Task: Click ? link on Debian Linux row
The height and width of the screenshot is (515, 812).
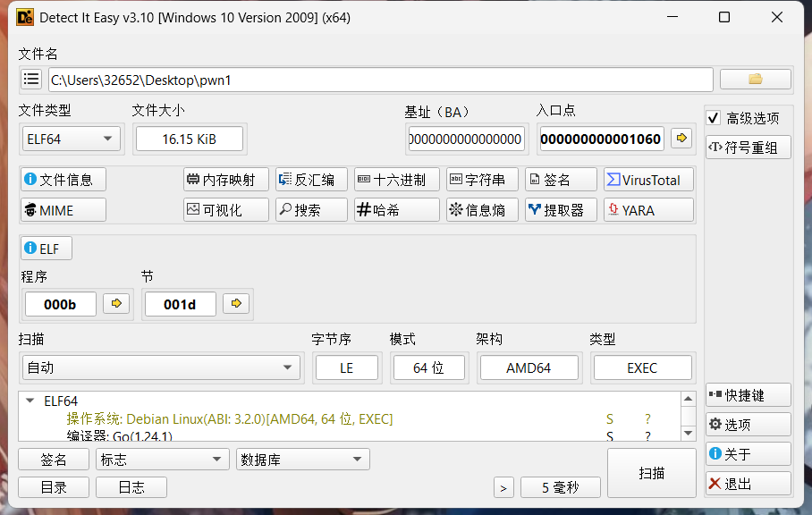Action: point(647,418)
